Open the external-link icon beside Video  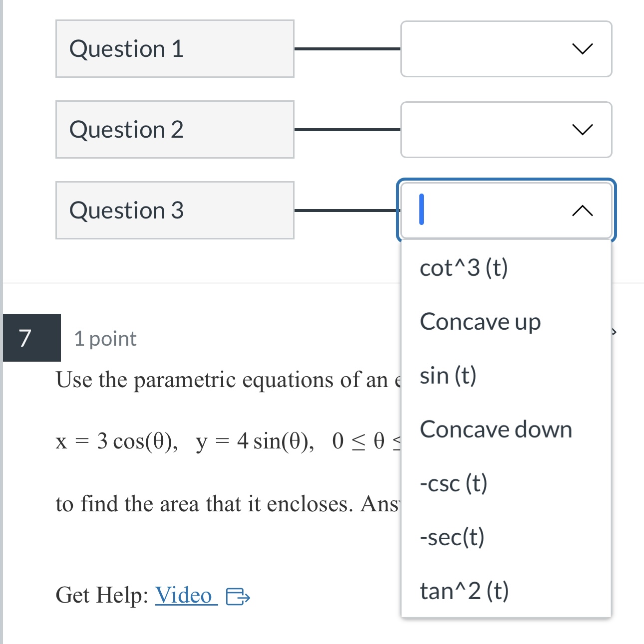point(240,596)
